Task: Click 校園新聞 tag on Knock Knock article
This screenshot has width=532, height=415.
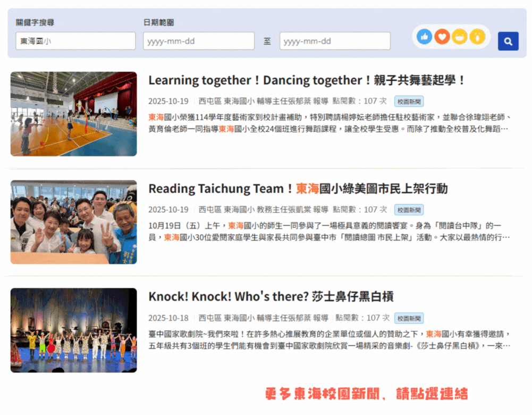Action: [409, 318]
